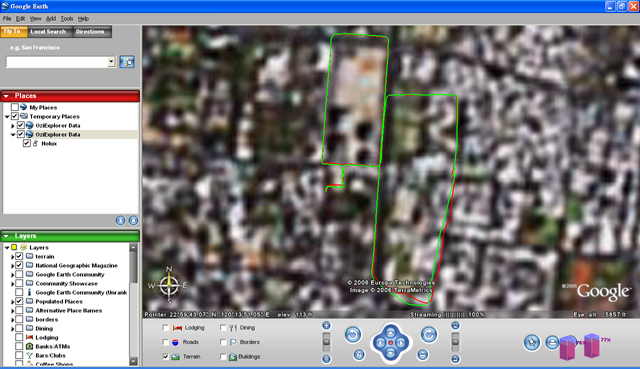Click the tilt slider handle
This screenshot has width=640, height=369.
[455, 342]
